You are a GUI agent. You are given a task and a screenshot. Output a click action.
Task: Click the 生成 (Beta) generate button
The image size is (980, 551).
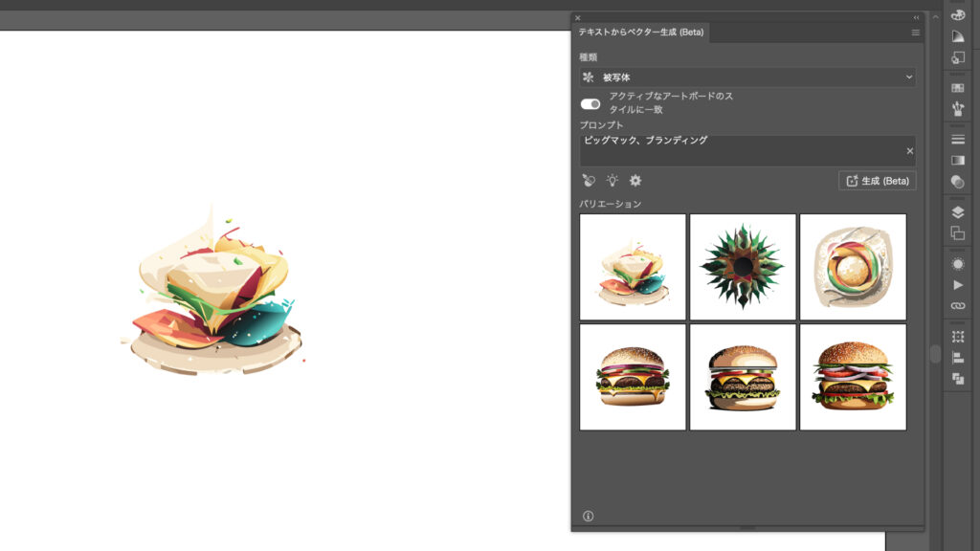877,181
